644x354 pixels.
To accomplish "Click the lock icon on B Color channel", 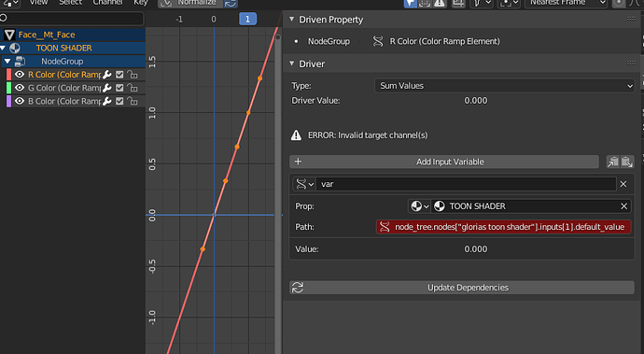I will [x=133, y=101].
